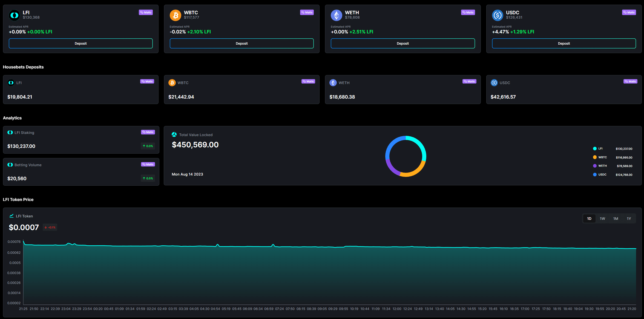644x319 pixels.
Task: Click Deposit on the WETH card
Action: [x=403, y=43]
